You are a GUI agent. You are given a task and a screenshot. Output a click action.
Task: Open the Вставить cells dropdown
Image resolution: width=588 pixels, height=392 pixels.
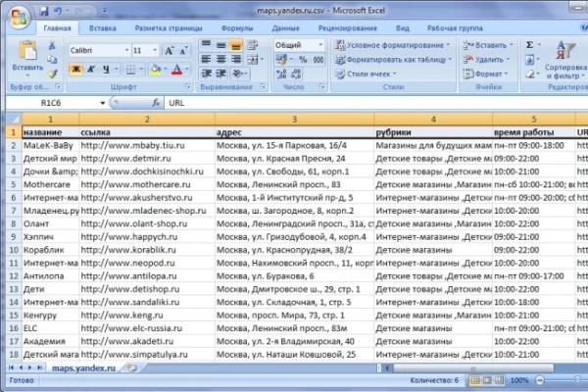point(488,45)
